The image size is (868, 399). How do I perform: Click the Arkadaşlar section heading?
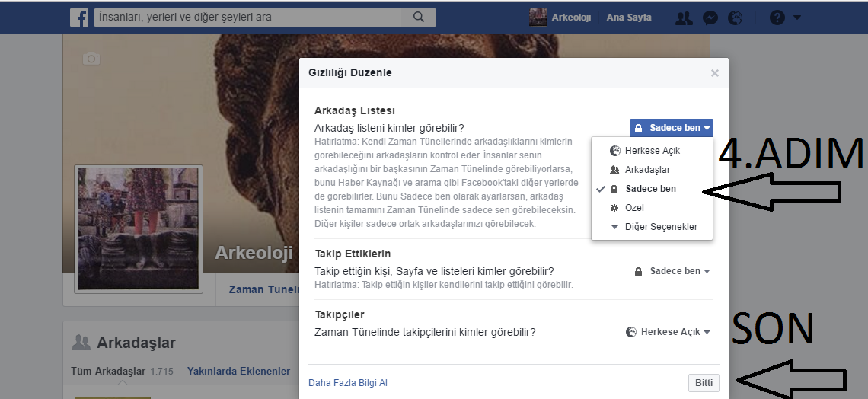tap(136, 343)
